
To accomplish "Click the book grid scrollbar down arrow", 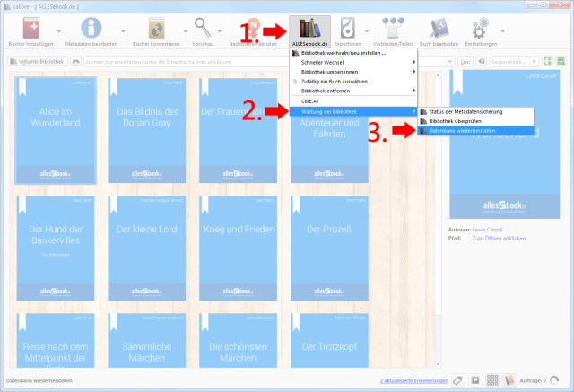I will pos(438,364).
